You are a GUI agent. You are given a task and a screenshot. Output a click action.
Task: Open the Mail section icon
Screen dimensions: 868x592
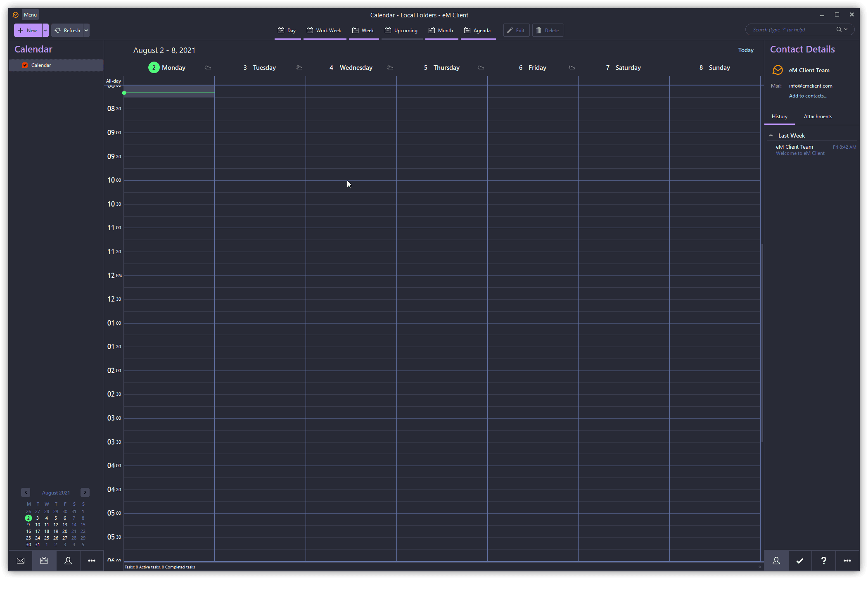click(x=21, y=561)
